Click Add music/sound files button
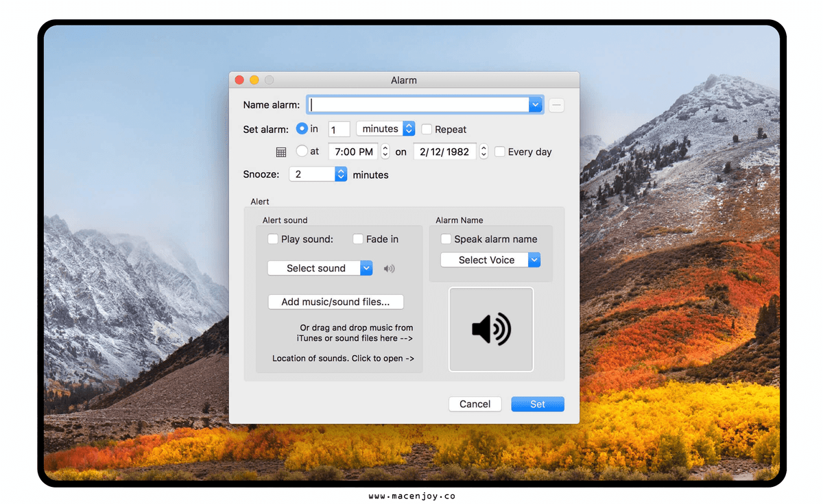823x504 pixels. [335, 302]
